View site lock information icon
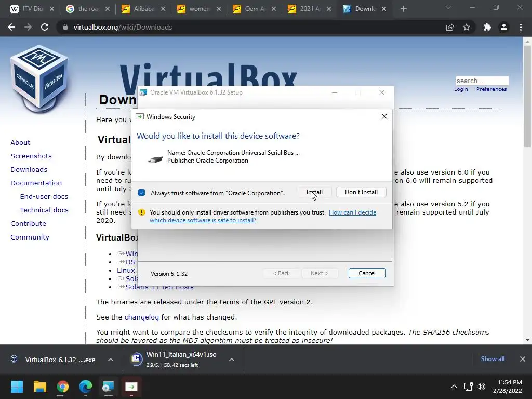This screenshot has width=532, height=399. coord(65,27)
